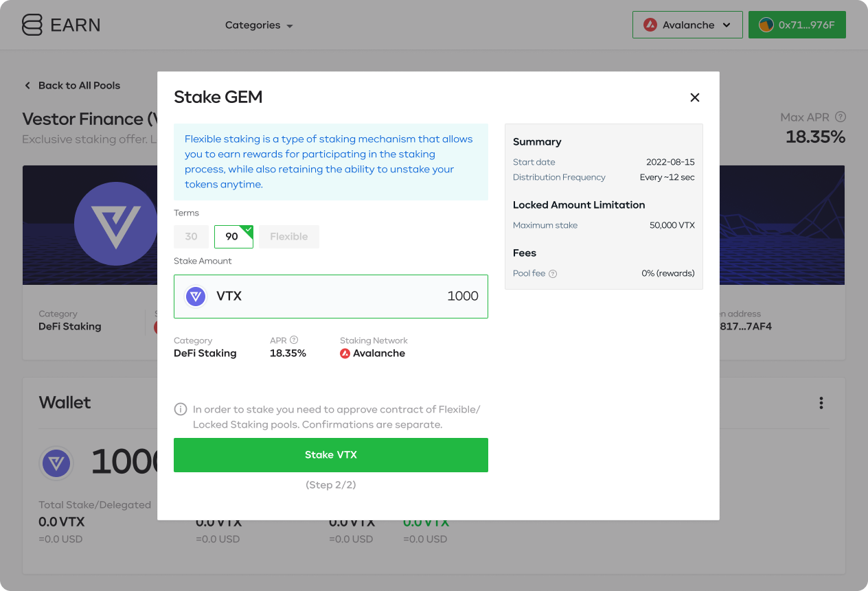This screenshot has width=868, height=591.
Task: Click Avalanche logo icon in network selector
Action: click(x=650, y=25)
